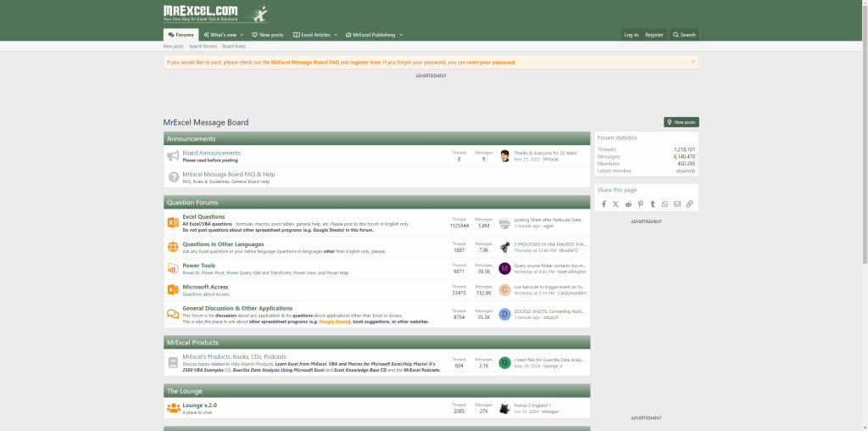Expand the MrExcel Publishing dropdown arrow

(x=401, y=35)
